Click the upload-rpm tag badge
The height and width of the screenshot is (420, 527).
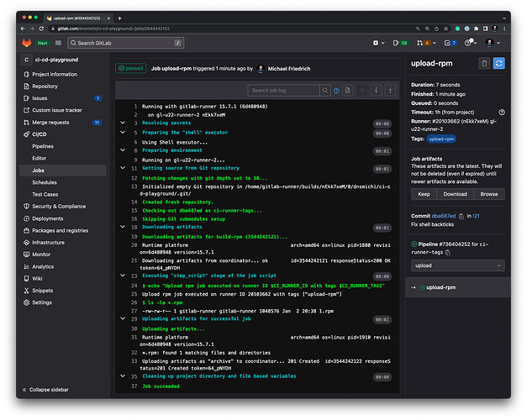pos(441,139)
